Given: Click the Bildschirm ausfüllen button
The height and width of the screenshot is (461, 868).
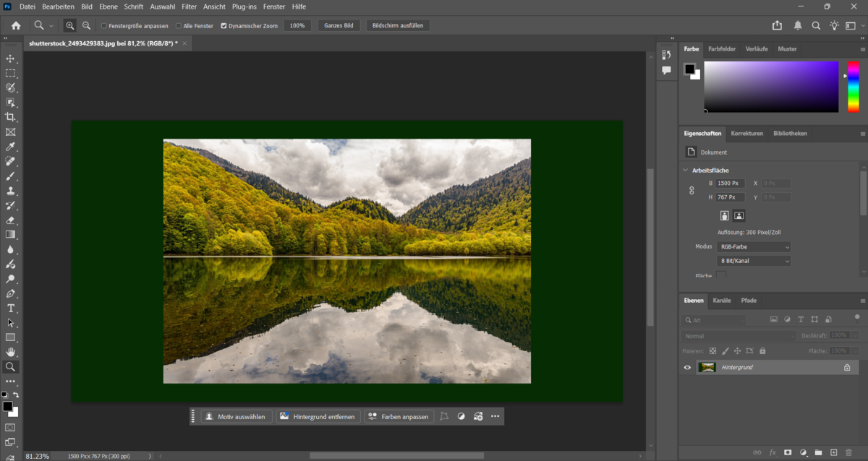Looking at the screenshot, I should (399, 25).
